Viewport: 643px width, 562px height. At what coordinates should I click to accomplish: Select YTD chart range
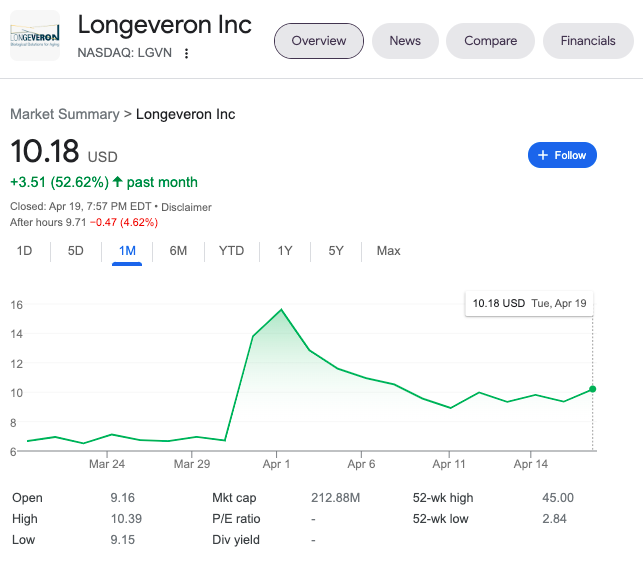tap(231, 251)
